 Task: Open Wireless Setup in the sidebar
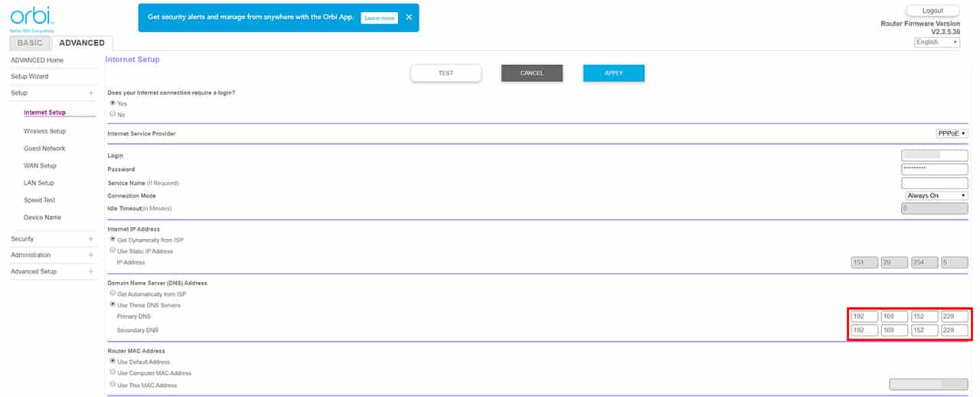click(x=44, y=131)
